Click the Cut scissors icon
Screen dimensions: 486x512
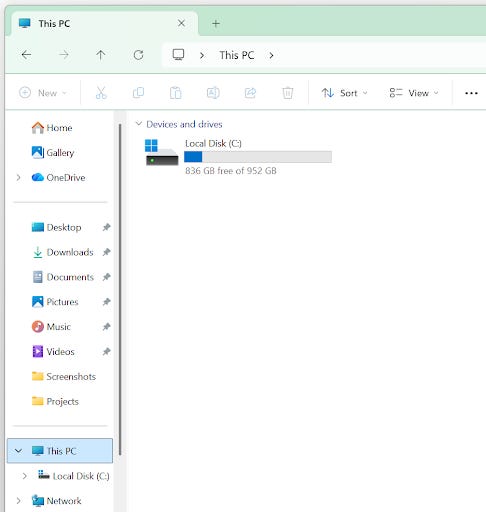tap(101, 93)
